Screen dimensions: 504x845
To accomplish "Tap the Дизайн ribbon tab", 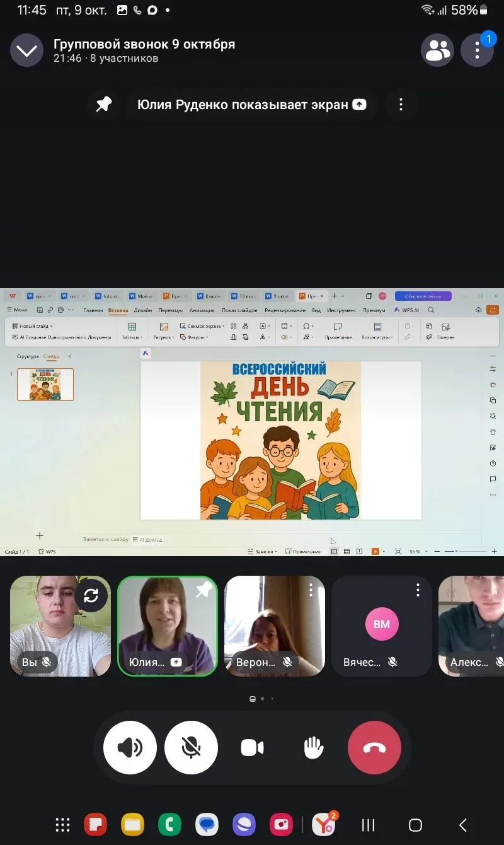I will [143, 310].
